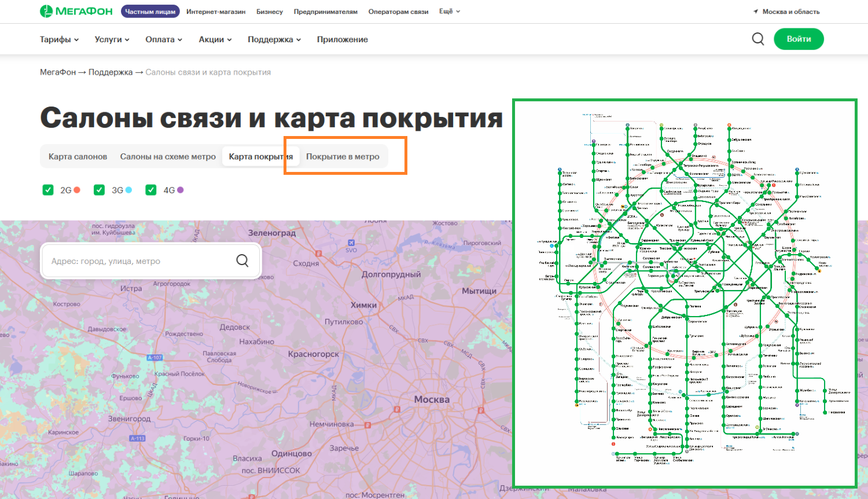Toggle the 4G coverage checkbox
Image resolution: width=868 pixels, height=499 pixels.
tap(151, 190)
